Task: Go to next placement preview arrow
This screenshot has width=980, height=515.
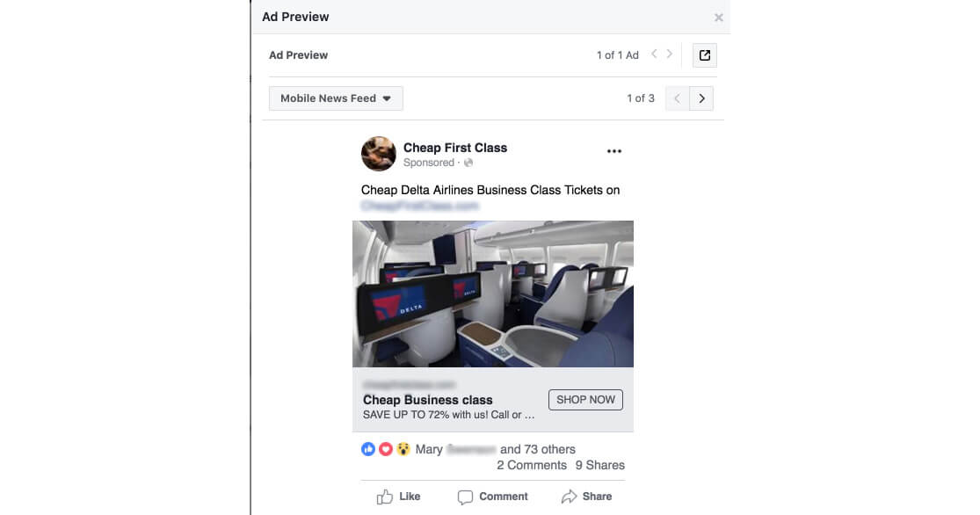Action: [x=701, y=98]
